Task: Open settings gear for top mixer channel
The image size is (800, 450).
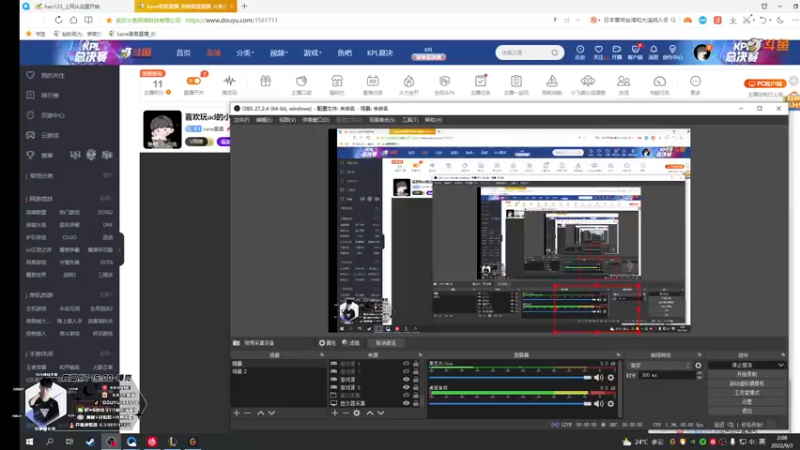Action: [611, 378]
